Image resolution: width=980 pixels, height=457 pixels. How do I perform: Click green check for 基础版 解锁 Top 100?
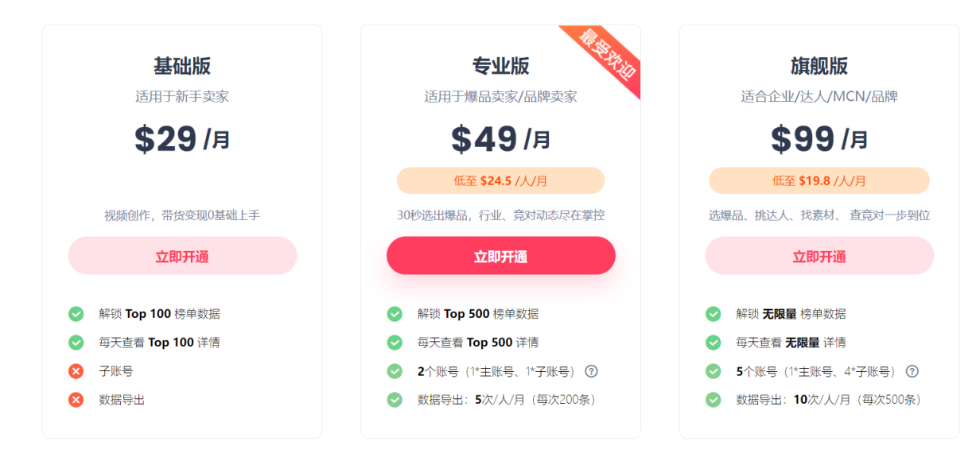76,314
